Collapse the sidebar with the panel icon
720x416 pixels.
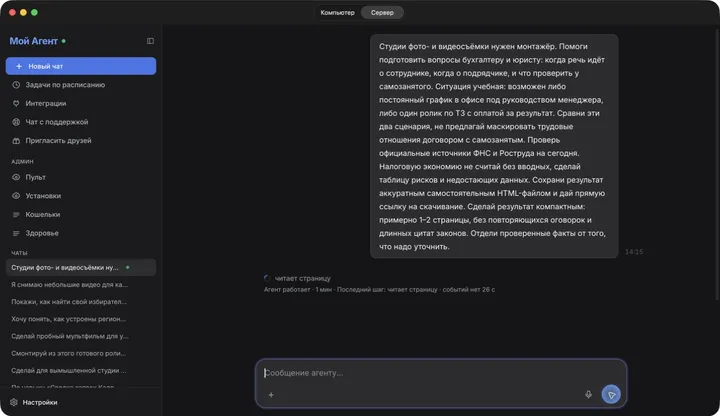tap(150, 41)
